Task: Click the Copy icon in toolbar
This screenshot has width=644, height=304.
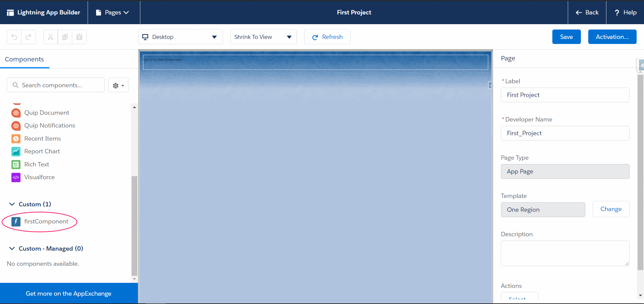Action: click(x=65, y=37)
